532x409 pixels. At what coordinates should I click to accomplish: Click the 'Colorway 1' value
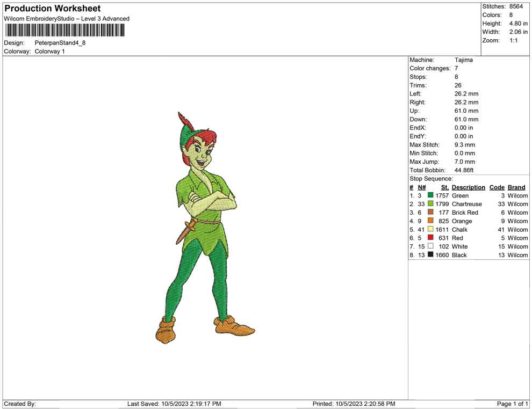coord(49,51)
